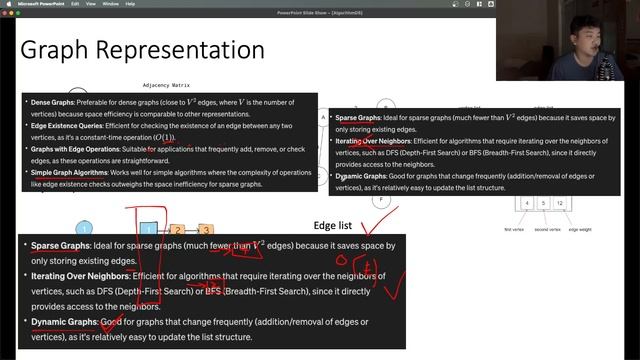The height and width of the screenshot is (360, 640).
Task: Minimize the slide show window with yellow button
Action: pos(11,13)
